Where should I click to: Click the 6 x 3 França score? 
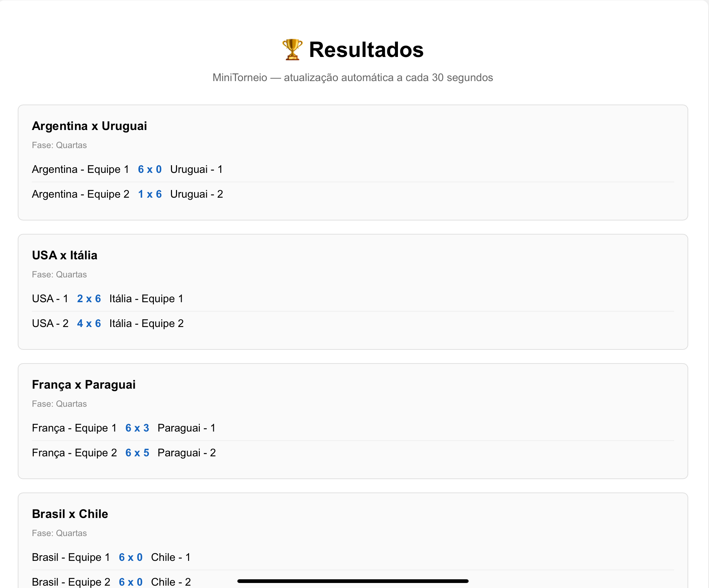(137, 428)
